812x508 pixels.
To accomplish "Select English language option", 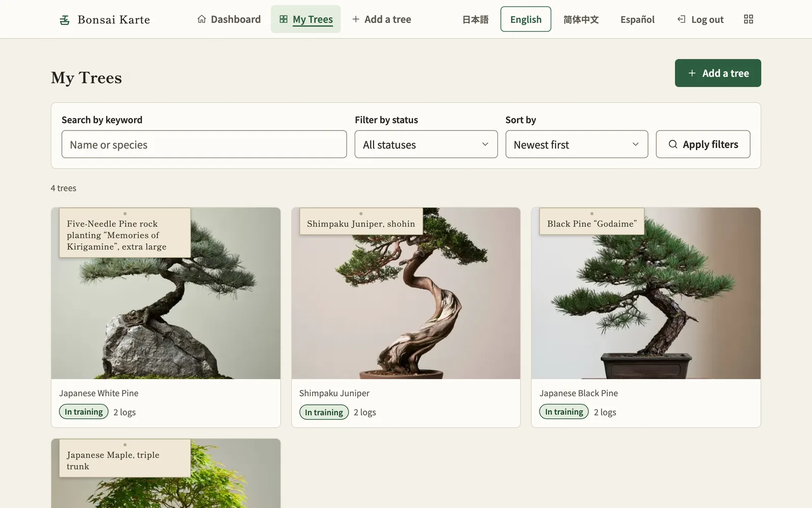I will (526, 19).
